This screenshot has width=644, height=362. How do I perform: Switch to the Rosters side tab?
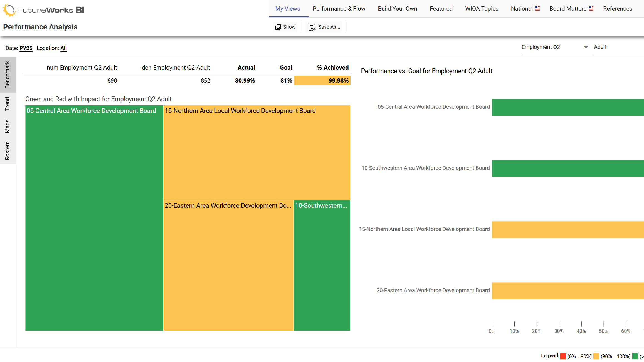(8, 151)
